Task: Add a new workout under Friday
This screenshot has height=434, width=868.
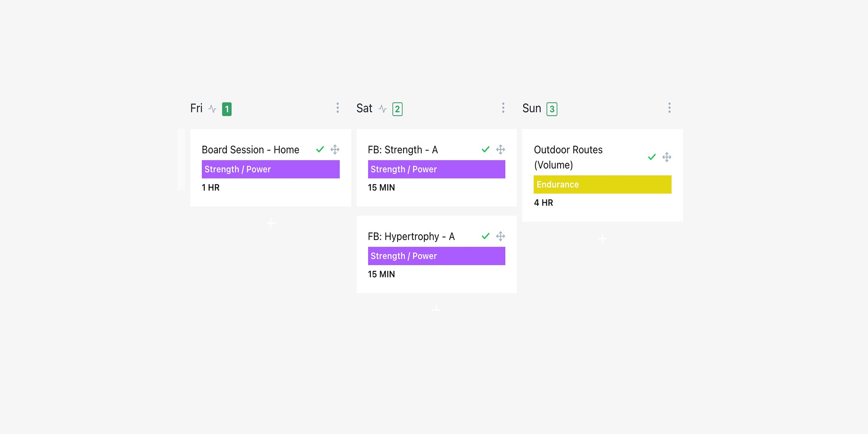Action: click(271, 223)
